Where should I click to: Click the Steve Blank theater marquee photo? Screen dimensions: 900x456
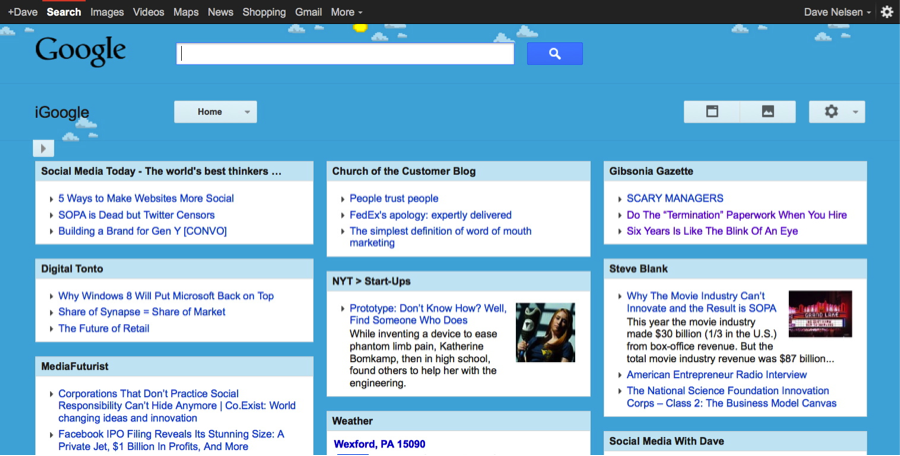point(820,314)
